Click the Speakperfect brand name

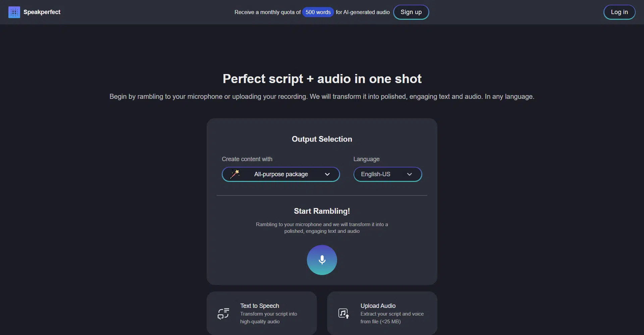(42, 12)
